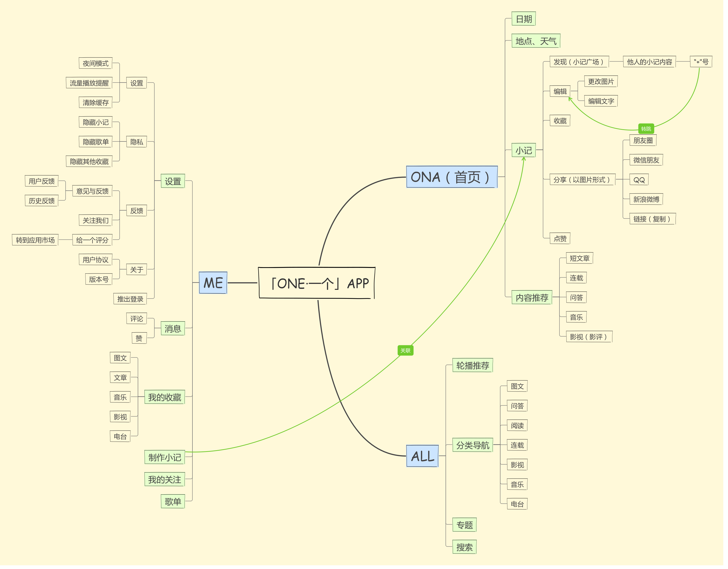Click the 他人的小记内容 node
This screenshot has width=728, height=569.
click(653, 62)
